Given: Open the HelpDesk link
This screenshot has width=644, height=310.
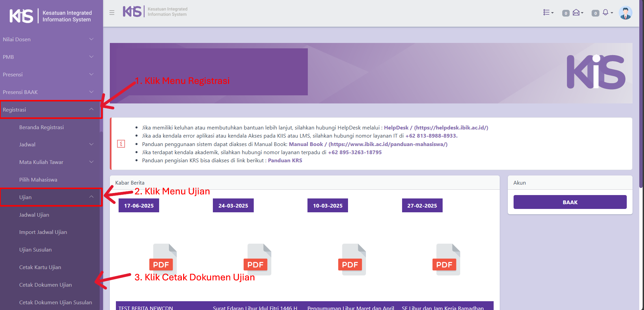Looking at the screenshot, I should click(396, 128).
